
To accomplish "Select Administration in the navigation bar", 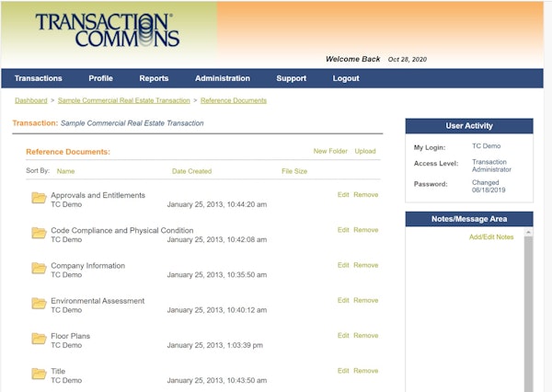I will pyautogui.click(x=223, y=78).
